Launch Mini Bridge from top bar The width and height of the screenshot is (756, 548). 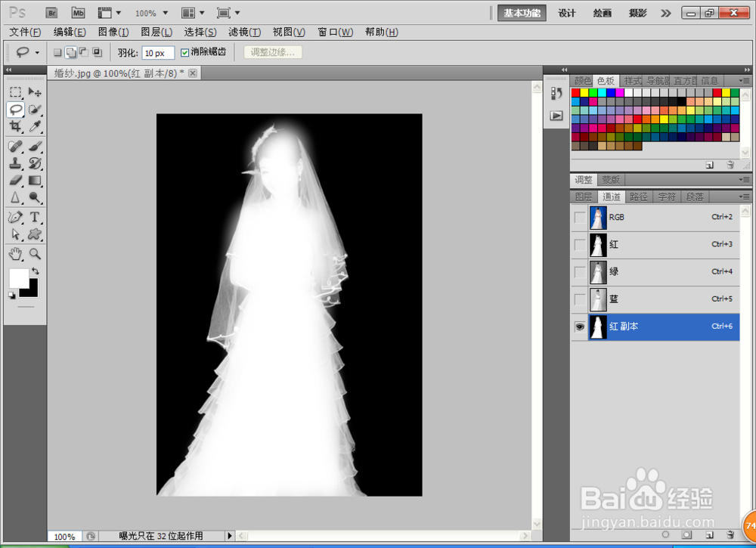click(x=78, y=13)
